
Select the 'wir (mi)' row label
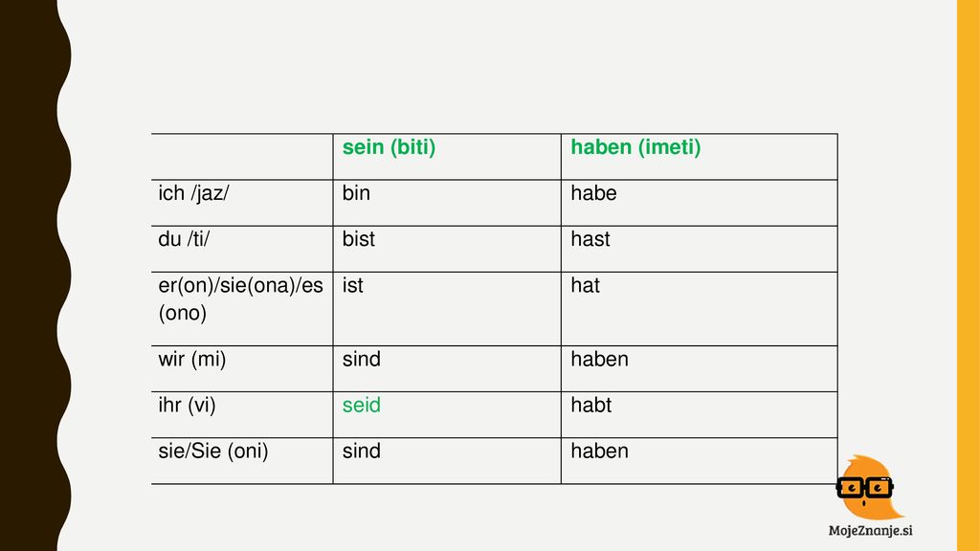coord(242,368)
